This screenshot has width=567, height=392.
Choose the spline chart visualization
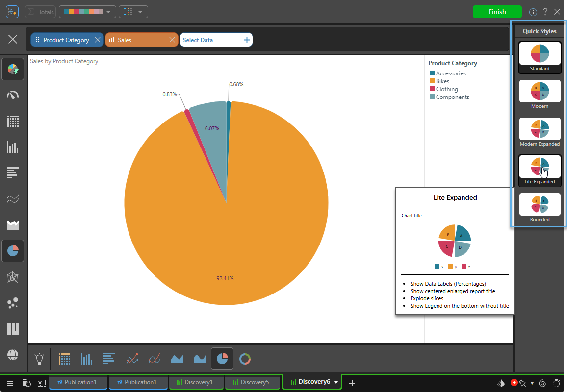point(155,359)
